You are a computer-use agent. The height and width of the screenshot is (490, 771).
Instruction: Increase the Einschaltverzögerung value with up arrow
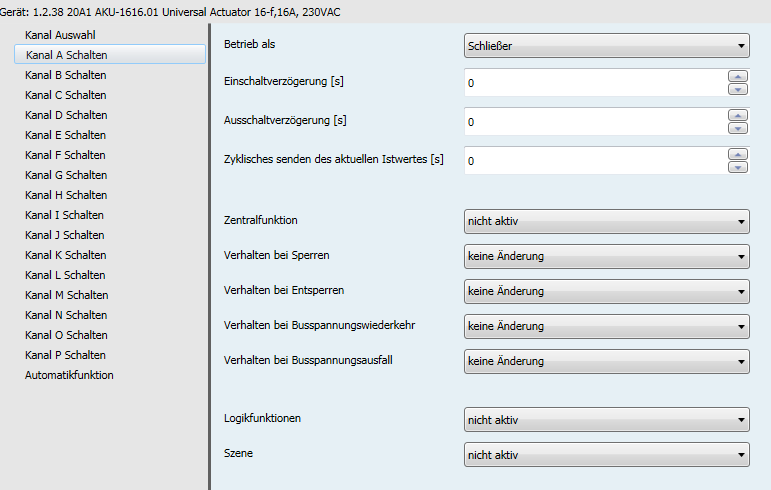(738, 76)
